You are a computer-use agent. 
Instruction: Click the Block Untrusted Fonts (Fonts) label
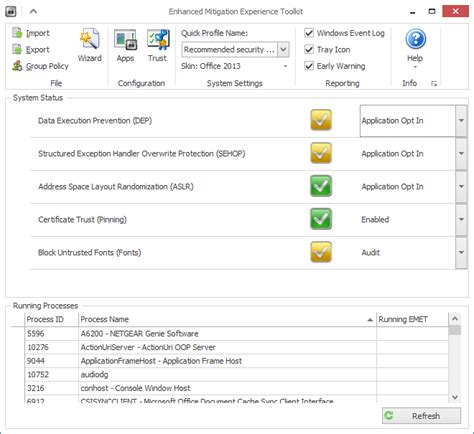click(89, 253)
